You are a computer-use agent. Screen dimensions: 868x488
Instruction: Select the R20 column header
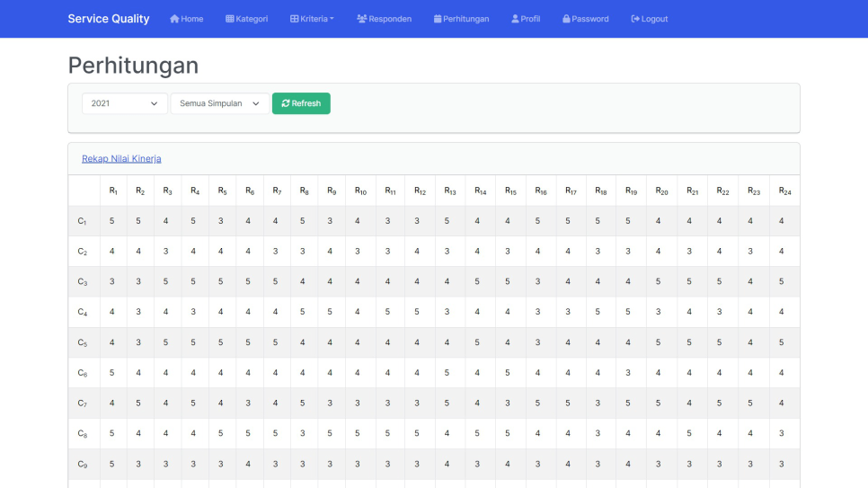[661, 191]
